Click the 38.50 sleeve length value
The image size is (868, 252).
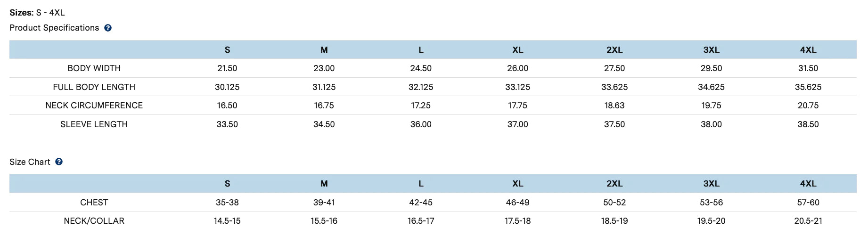tap(808, 124)
